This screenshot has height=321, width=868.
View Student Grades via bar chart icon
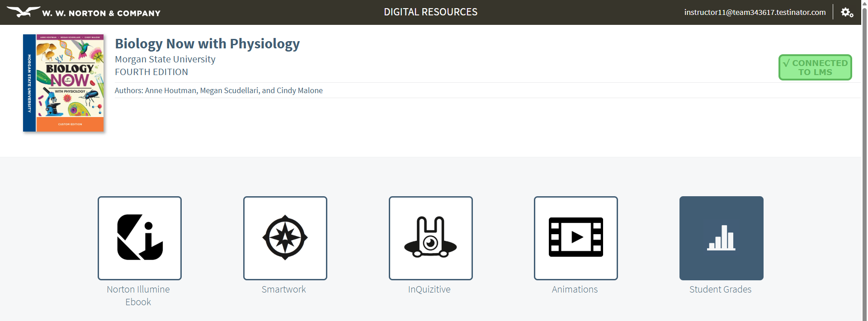coord(722,238)
